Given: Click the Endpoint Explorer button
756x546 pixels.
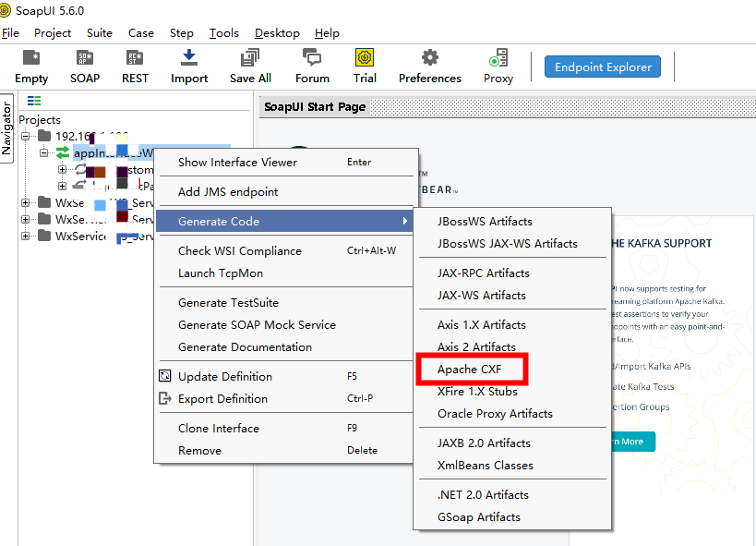Looking at the screenshot, I should pyautogui.click(x=603, y=67).
